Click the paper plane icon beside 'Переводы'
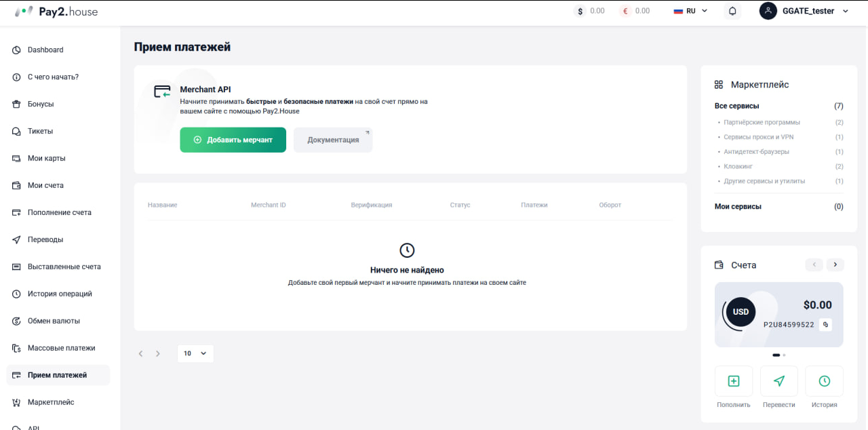Screen dimensions: 868x430 pyautogui.click(x=16, y=240)
